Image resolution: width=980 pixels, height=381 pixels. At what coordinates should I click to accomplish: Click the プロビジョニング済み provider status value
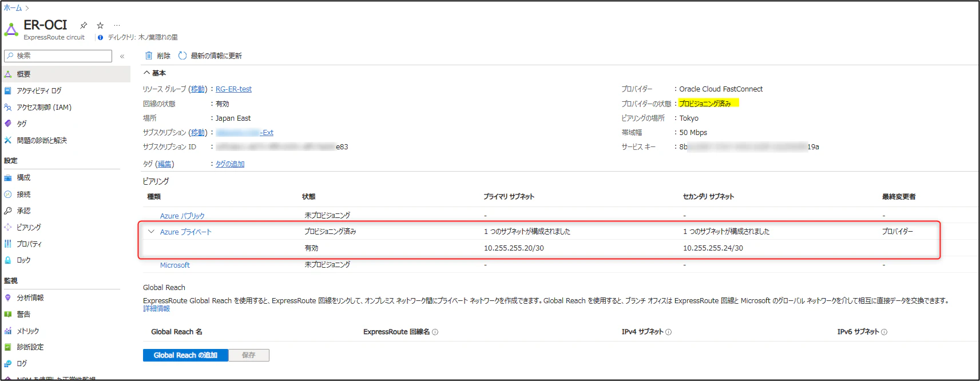(x=705, y=104)
